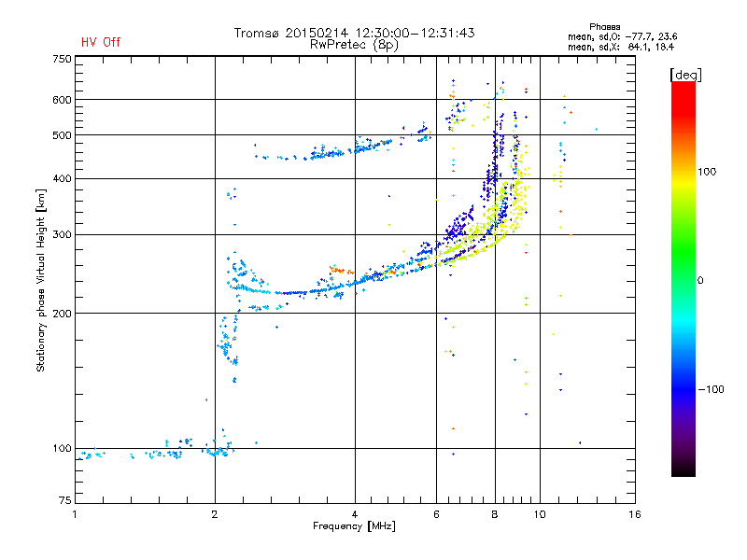Click the 'Frequency [MHz]' axis label
This screenshot has height=560, width=747.
coord(354,526)
